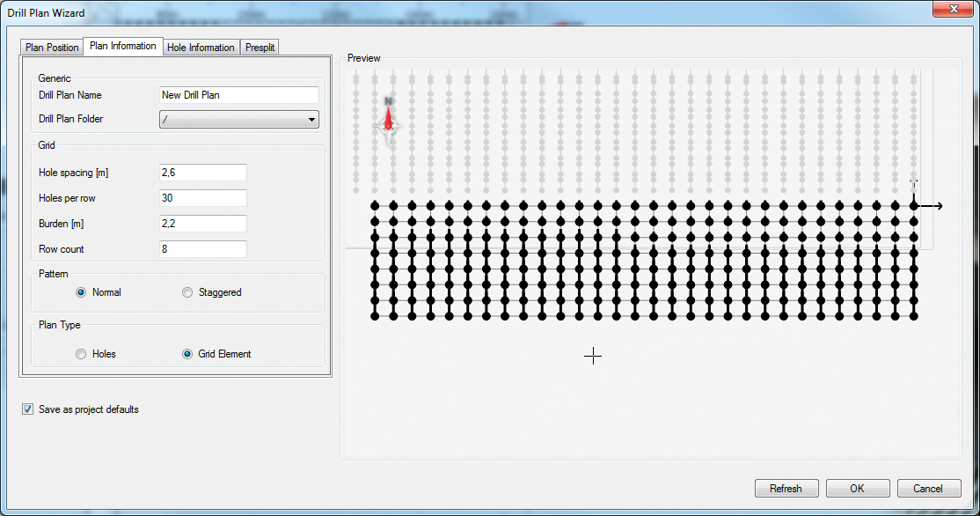This screenshot has width=980, height=516.
Task: Modify the Burden value
Action: pos(202,224)
